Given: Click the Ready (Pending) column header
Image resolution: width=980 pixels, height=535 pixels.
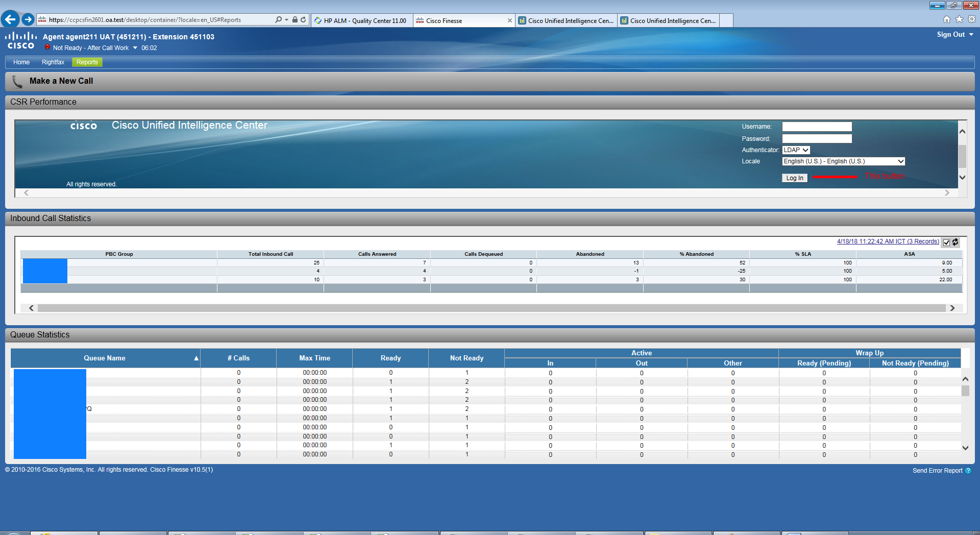Looking at the screenshot, I should tap(824, 363).
